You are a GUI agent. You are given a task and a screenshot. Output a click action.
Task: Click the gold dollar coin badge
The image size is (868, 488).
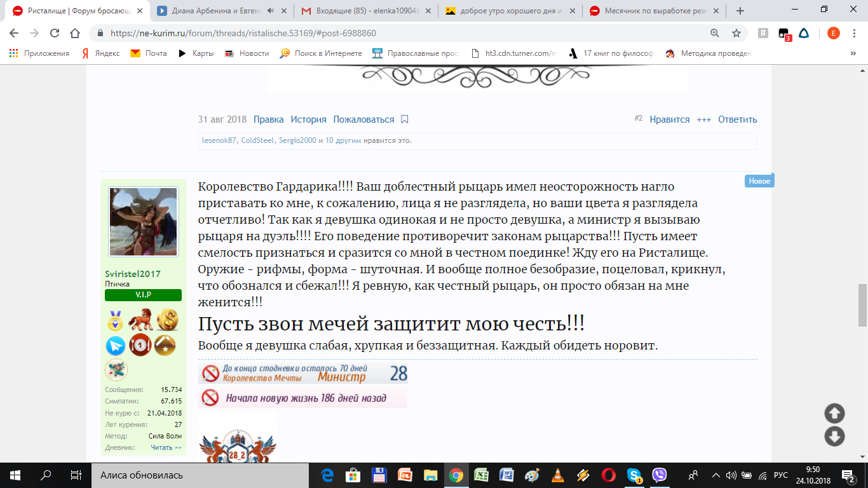(x=167, y=320)
